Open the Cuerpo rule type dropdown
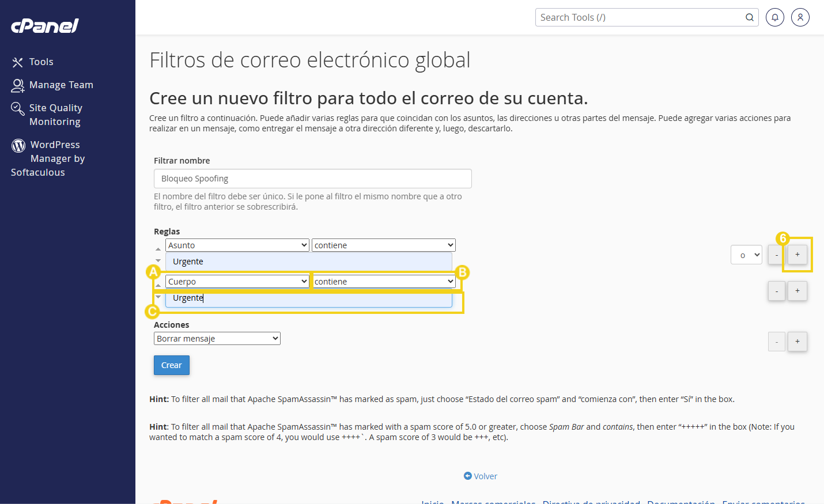The height and width of the screenshot is (504, 824). [237, 281]
